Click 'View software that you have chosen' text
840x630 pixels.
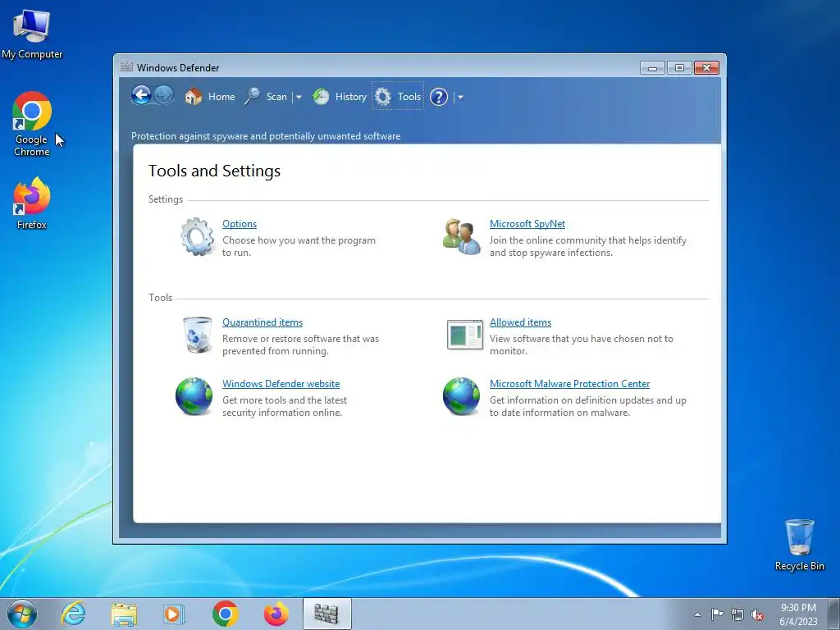[582, 345]
